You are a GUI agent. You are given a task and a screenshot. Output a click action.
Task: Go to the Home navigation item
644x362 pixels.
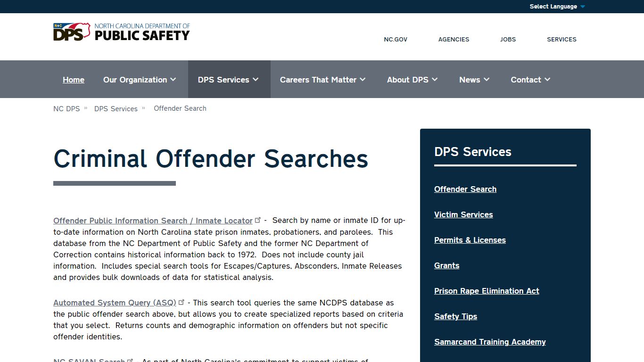(74, 80)
